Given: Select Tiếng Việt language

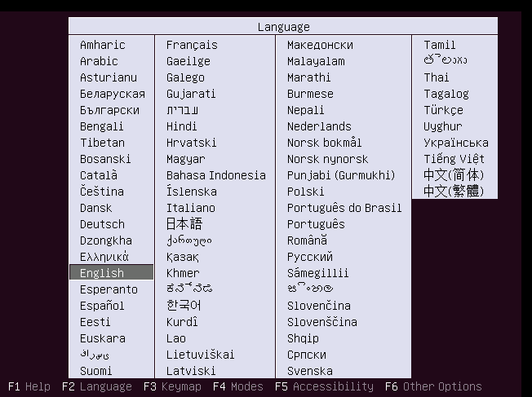Looking at the screenshot, I should 454,159.
